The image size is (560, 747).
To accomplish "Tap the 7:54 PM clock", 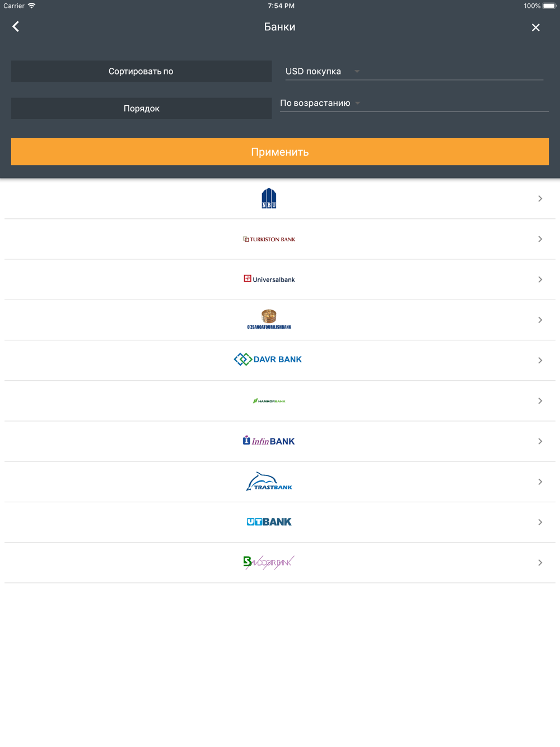I will 281,6.
